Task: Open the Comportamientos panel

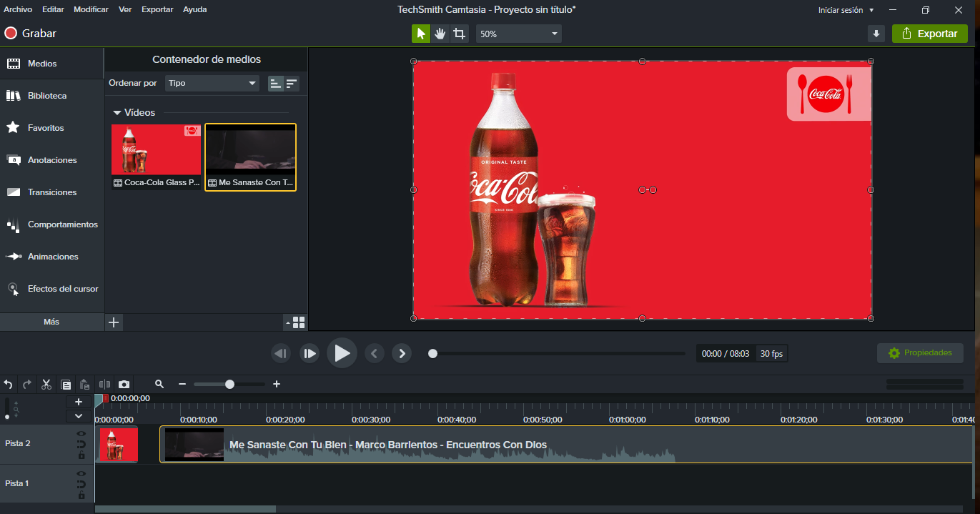Action: 51,224
